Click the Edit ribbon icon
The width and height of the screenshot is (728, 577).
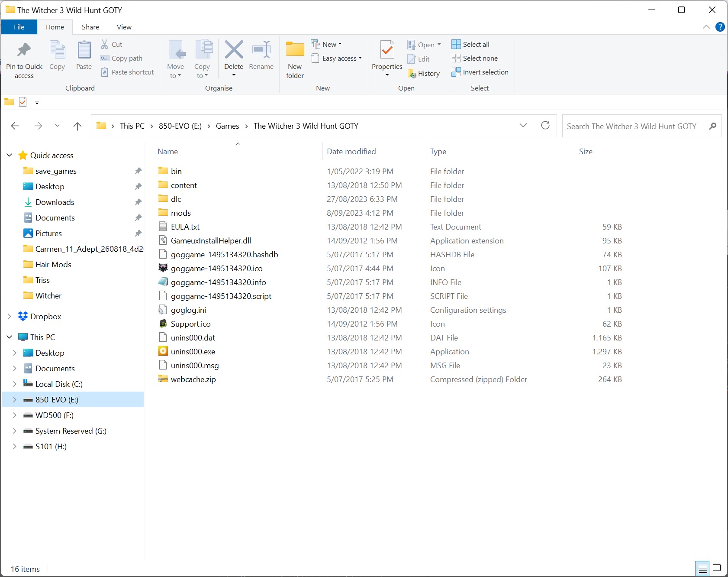[x=412, y=59]
